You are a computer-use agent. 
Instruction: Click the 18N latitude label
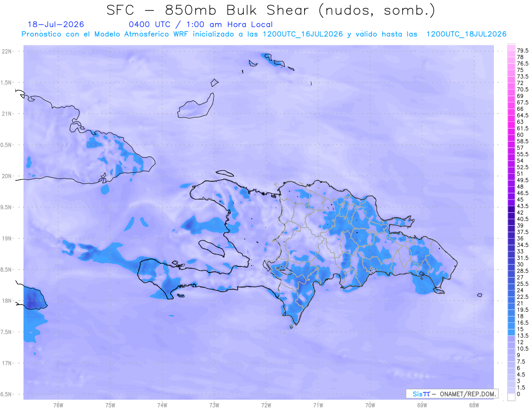[7, 301]
